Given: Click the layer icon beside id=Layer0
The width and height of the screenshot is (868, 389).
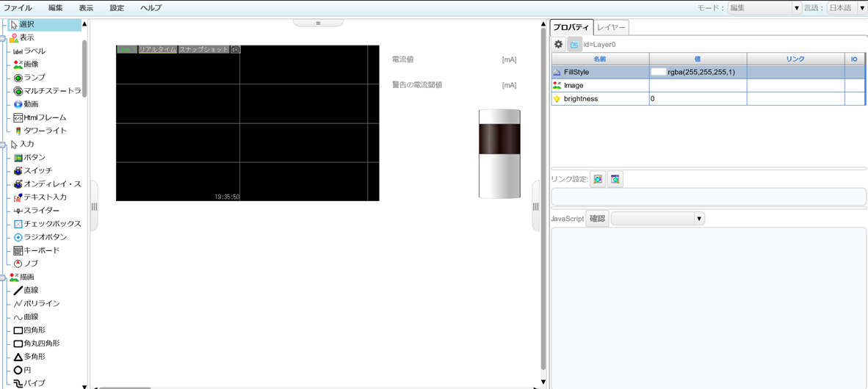Looking at the screenshot, I should click(574, 44).
